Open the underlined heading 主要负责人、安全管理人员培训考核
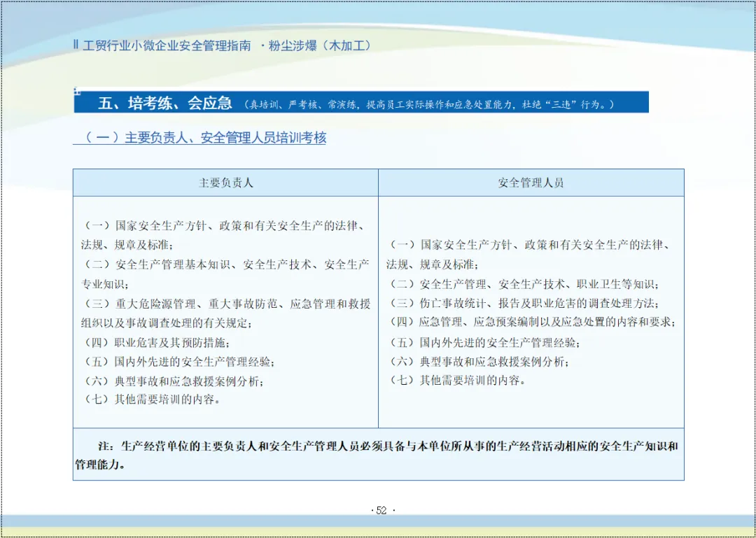The width and height of the screenshot is (756, 538). pos(199,138)
